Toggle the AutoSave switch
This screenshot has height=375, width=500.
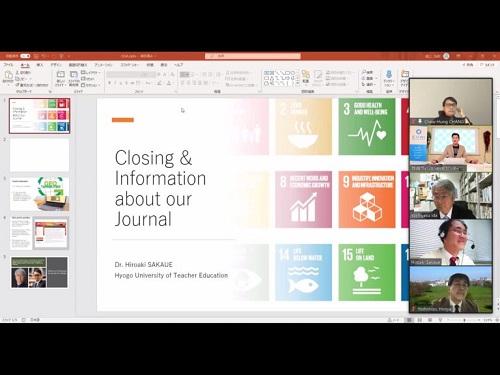pos(25,56)
